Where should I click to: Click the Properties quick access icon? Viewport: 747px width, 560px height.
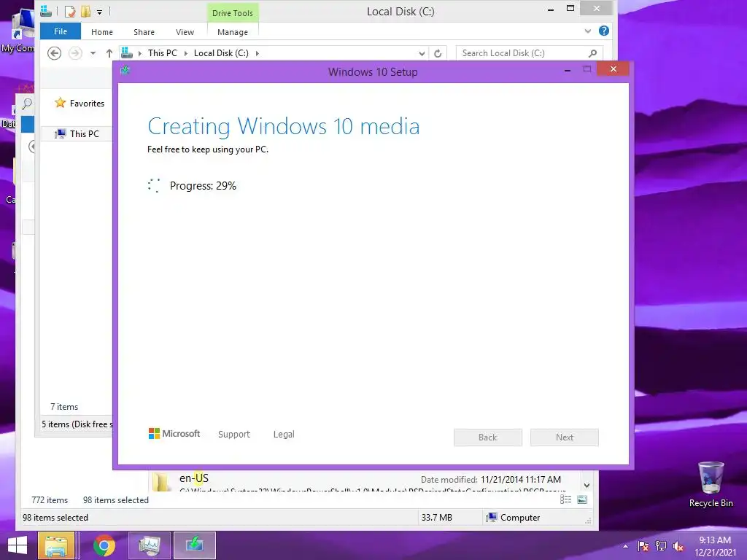[70, 12]
